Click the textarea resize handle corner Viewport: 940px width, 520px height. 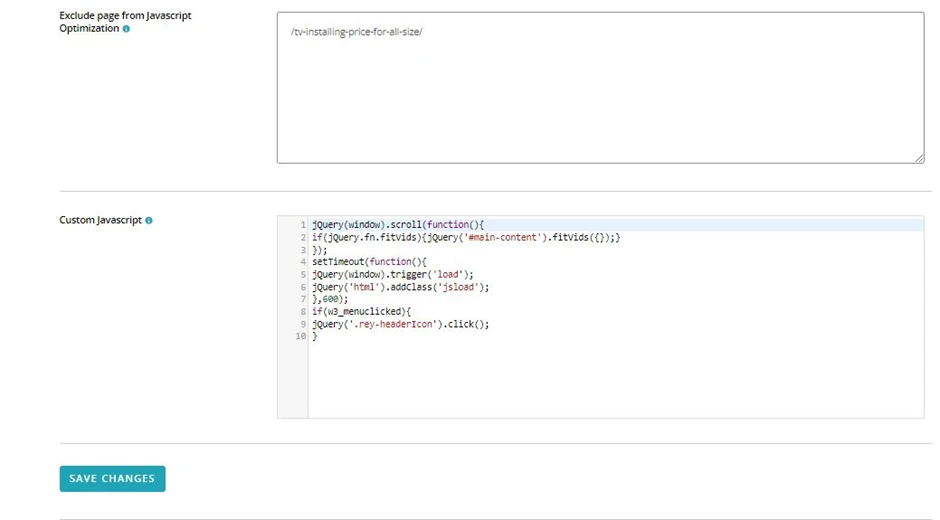[x=918, y=157]
